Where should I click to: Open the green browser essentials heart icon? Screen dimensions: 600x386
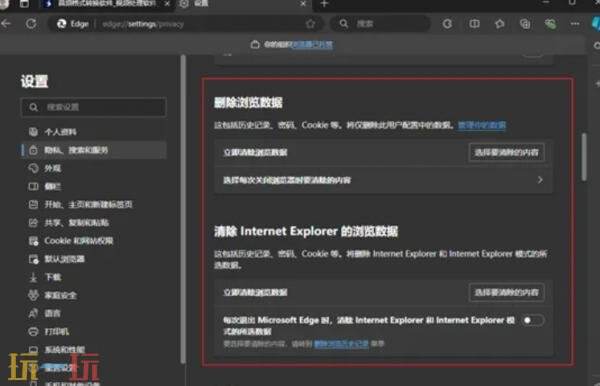pos(550,24)
